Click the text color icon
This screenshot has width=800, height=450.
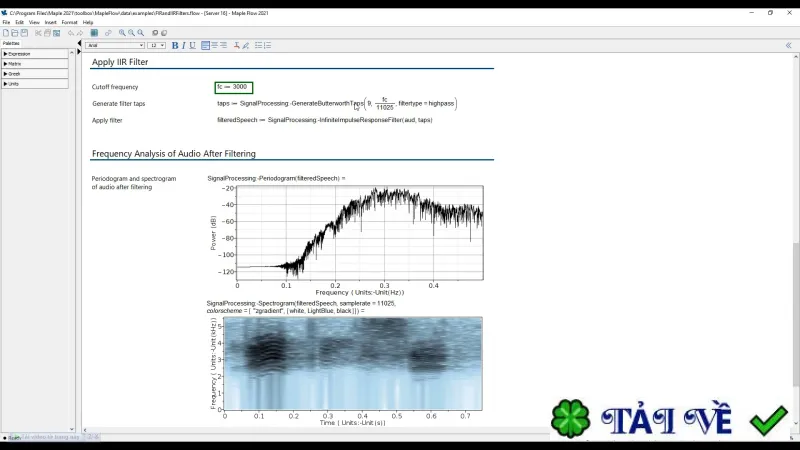(x=236, y=45)
